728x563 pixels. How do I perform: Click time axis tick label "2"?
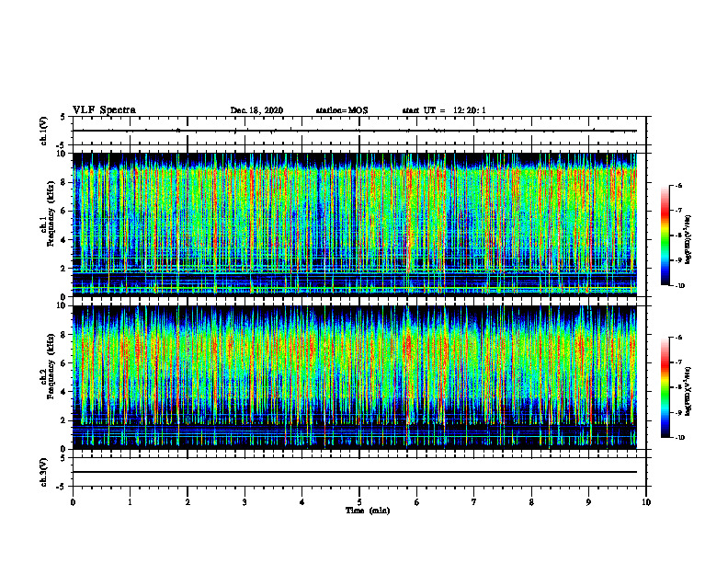pos(188,502)
